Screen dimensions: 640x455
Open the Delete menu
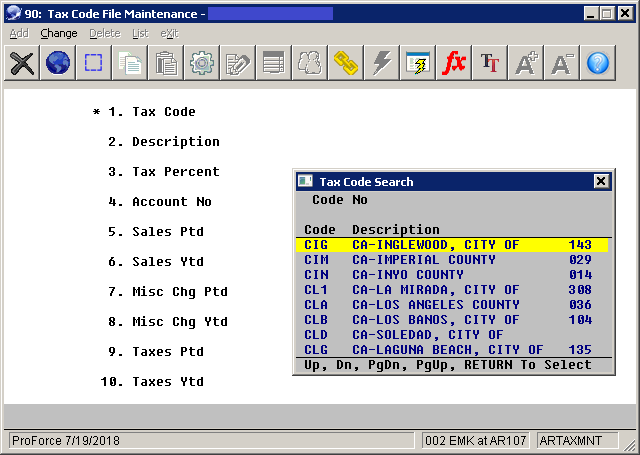(x=105, y=33)
